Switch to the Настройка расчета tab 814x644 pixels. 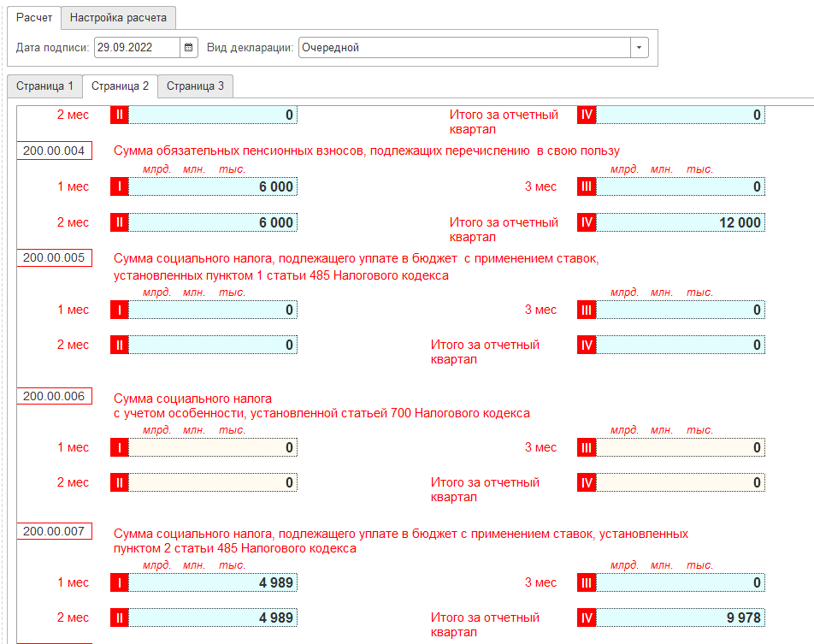[x=119, y=17]
